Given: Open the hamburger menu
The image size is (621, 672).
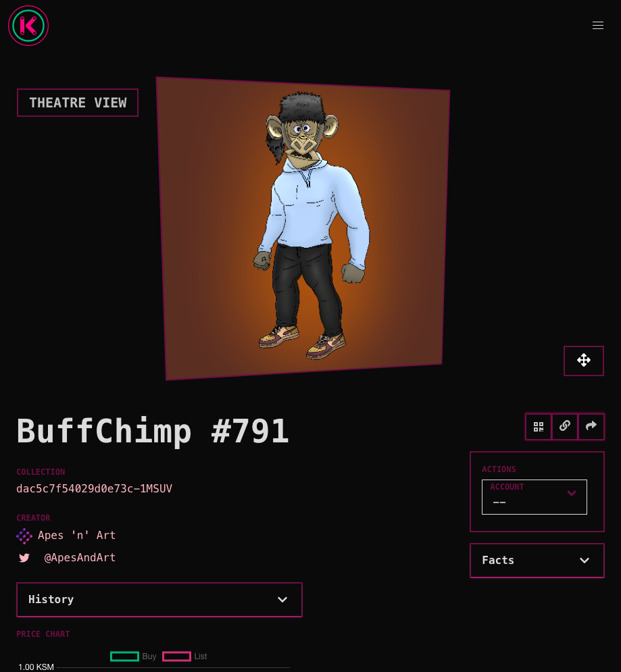Looking at the screenshot, I should [x=598, y=26].
